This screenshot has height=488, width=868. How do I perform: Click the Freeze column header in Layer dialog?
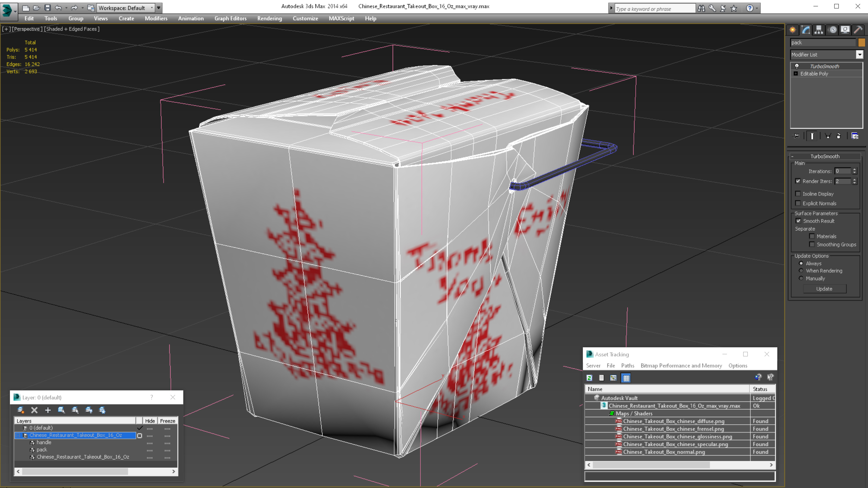168,421
